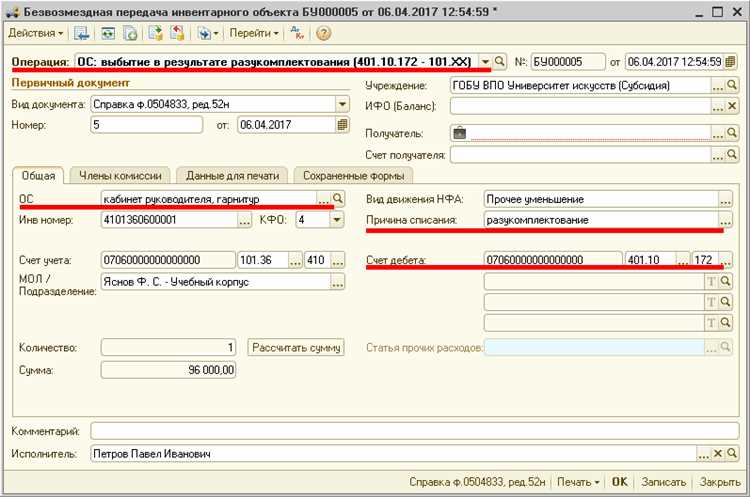The height and width of the screenshot is (497, 750).
Task: Switch to the Члены комиссии tab
Action: point(120,176)
